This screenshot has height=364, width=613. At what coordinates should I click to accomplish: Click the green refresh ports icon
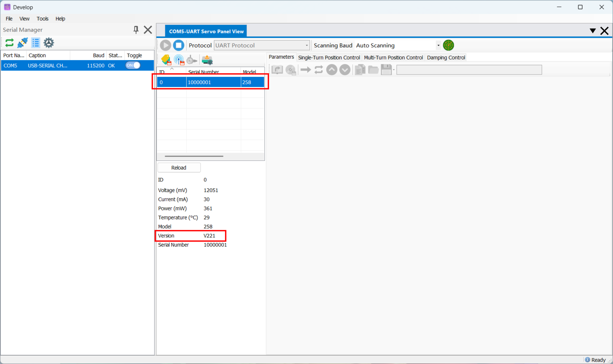9,43
